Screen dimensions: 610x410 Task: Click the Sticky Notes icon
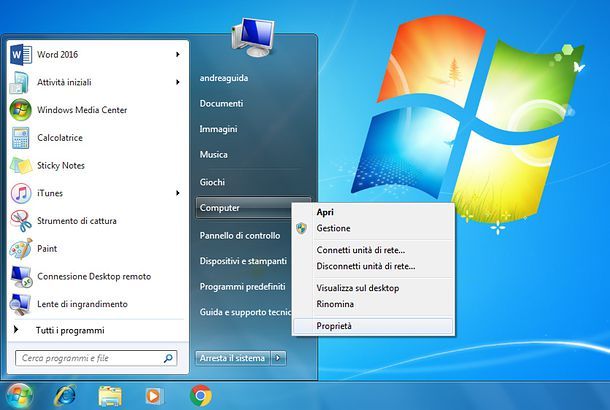(21, 165)
